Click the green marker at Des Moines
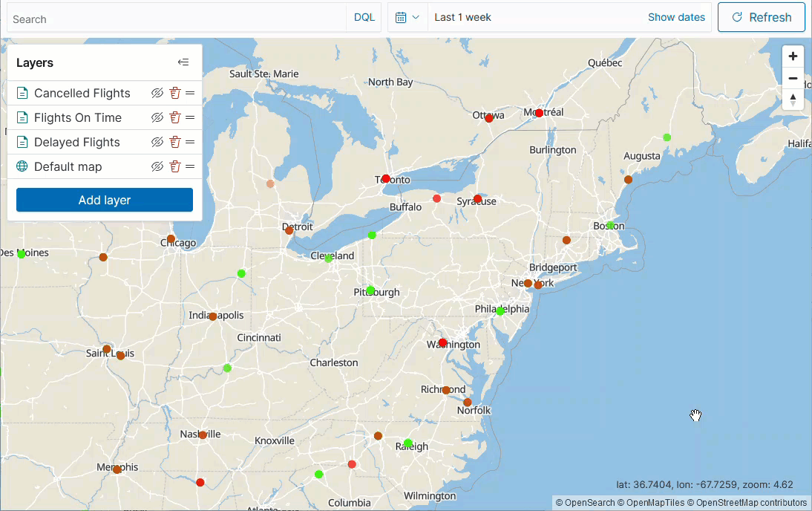This screenshot has height=511, width=812. pos(22,254)
